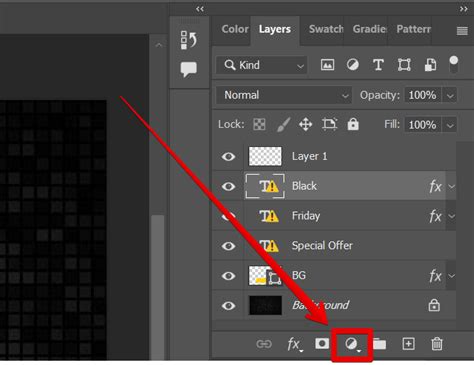
Task: Toggle visibility of the BG layer
Action: (228, 276)
